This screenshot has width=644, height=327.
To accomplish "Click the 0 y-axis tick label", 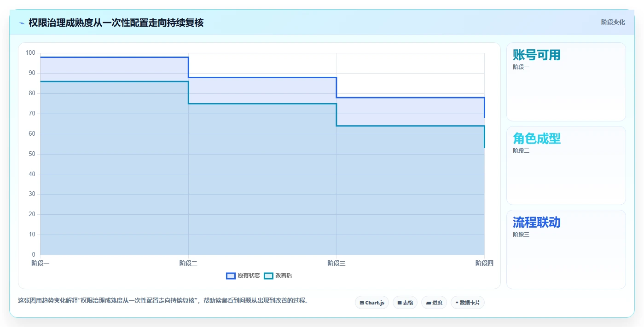I will point(34,255).
